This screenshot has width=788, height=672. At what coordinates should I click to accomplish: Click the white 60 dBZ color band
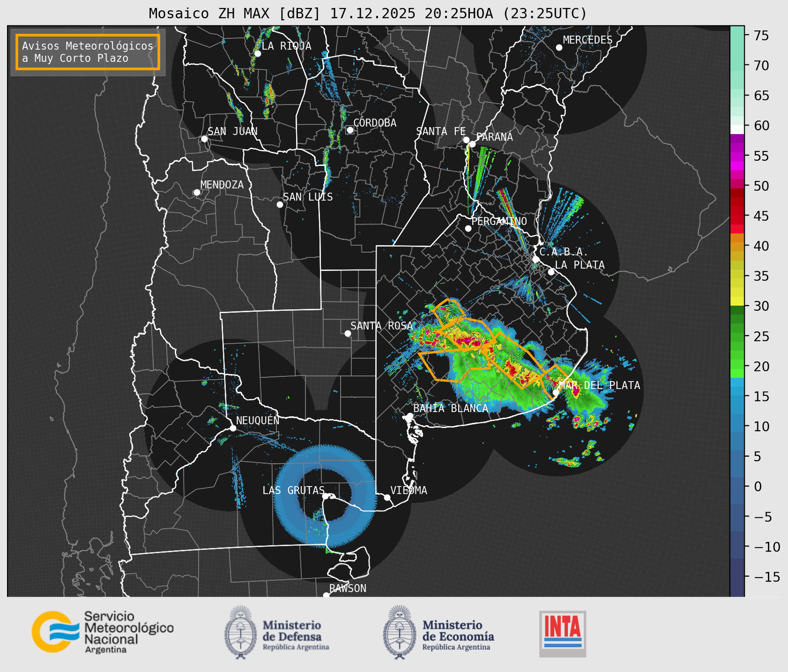pyautogui.click(x=737, y=129)
